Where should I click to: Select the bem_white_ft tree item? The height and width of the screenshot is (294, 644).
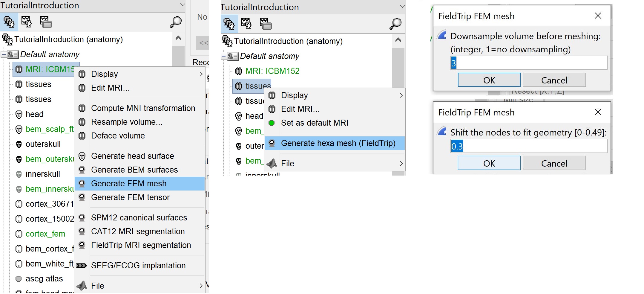tap(49, 264)
